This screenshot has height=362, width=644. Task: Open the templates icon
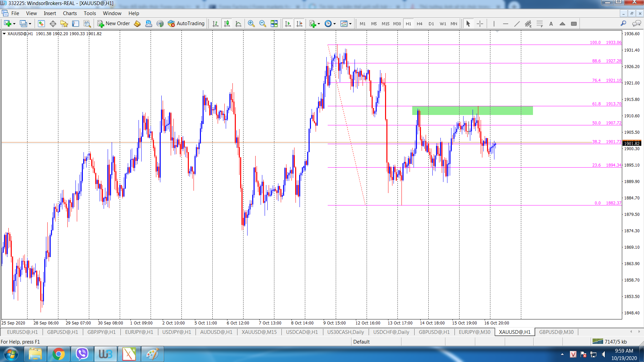(x=344, y=23)
